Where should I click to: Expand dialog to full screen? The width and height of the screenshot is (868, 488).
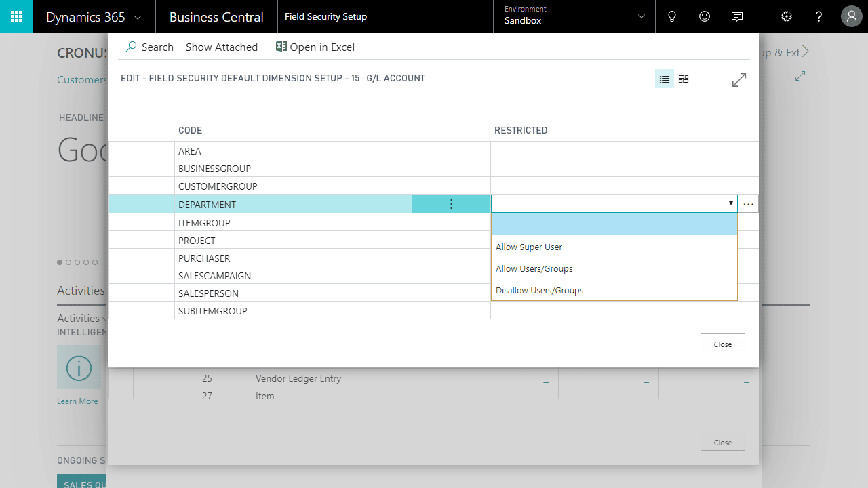pos(739,80)
